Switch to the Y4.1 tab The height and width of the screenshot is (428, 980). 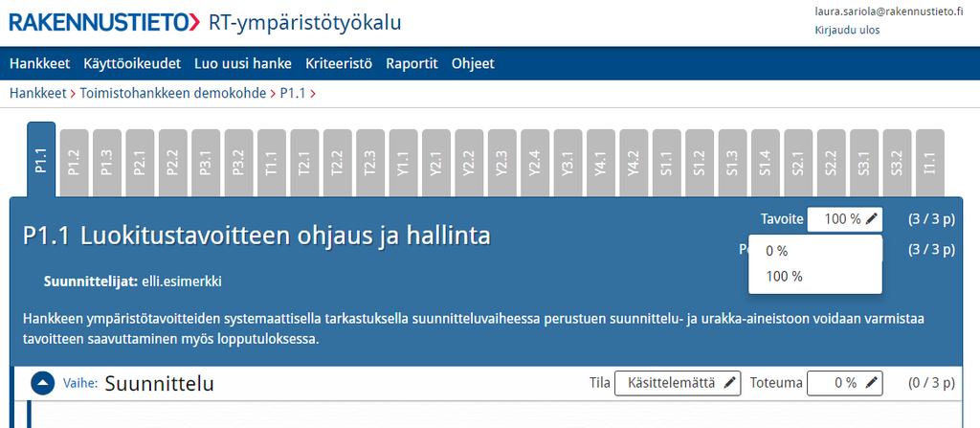point(601,163)
